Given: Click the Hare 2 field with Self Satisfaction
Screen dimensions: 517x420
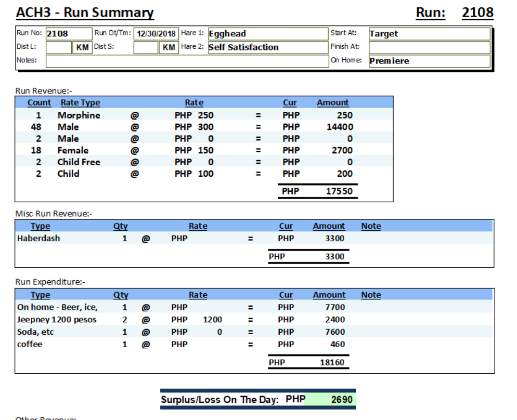Looking at the screenshot, I should (x=267, y=47).
